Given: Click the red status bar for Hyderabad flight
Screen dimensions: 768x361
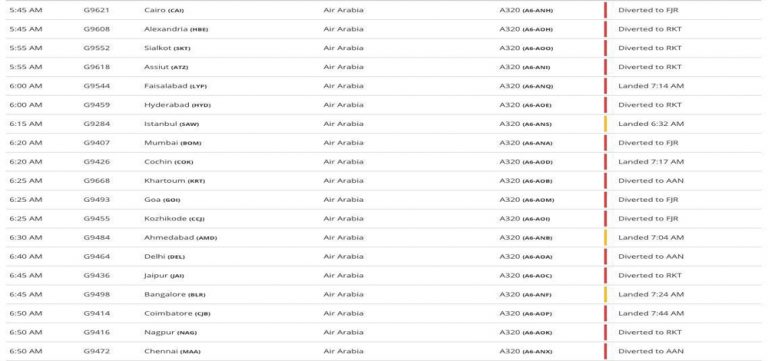Looking at the screenshot, I should point(605,105).
